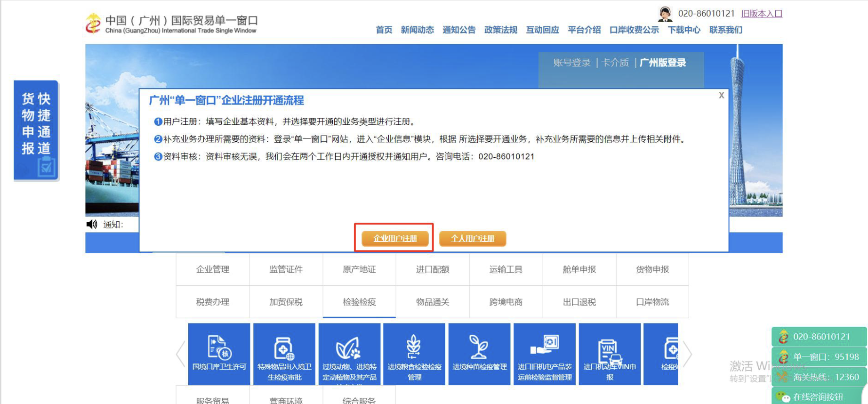The width and height of the screenshot is (868, 404).
Task: Select the 口岸物流 category tab
Action: (652, 302)
